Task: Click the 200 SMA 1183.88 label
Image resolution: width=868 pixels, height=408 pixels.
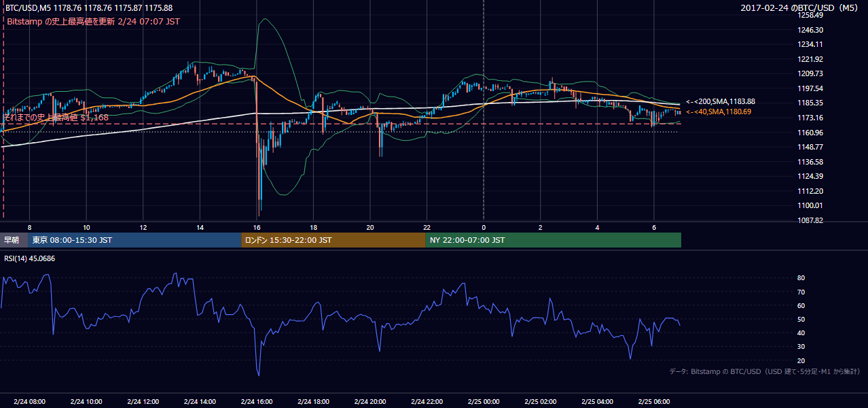Action: [x=721, y=101]
